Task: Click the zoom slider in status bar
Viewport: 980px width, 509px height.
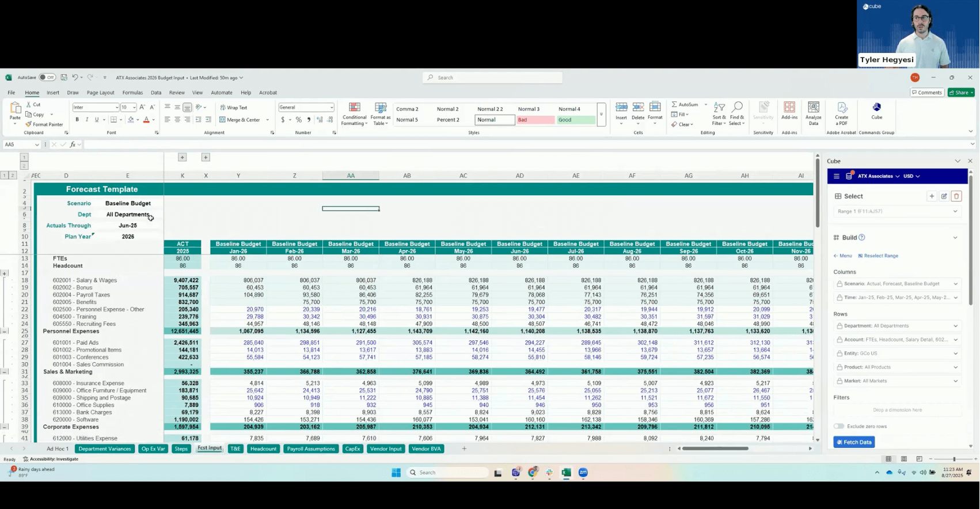Action: coord(954,459)
